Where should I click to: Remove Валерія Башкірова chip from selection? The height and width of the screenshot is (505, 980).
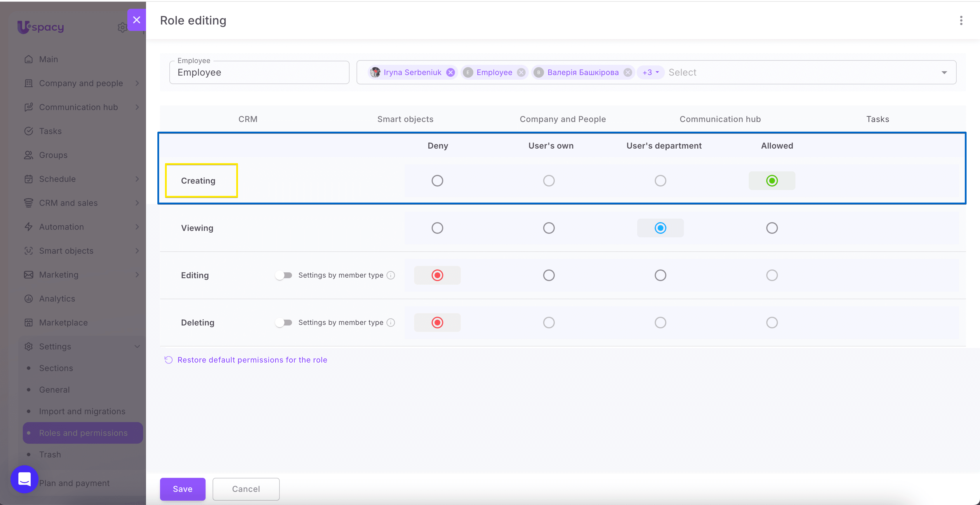[x=628, y=72]
